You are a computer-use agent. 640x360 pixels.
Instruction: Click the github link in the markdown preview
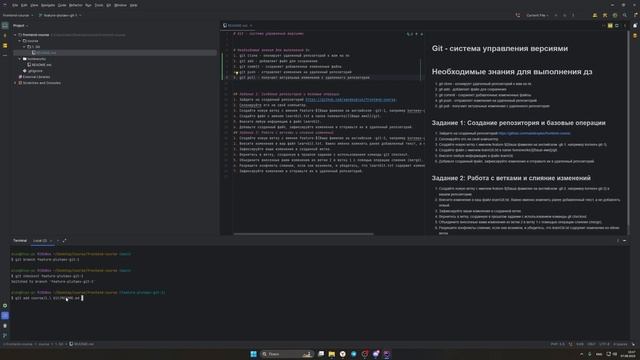(534, 133)
